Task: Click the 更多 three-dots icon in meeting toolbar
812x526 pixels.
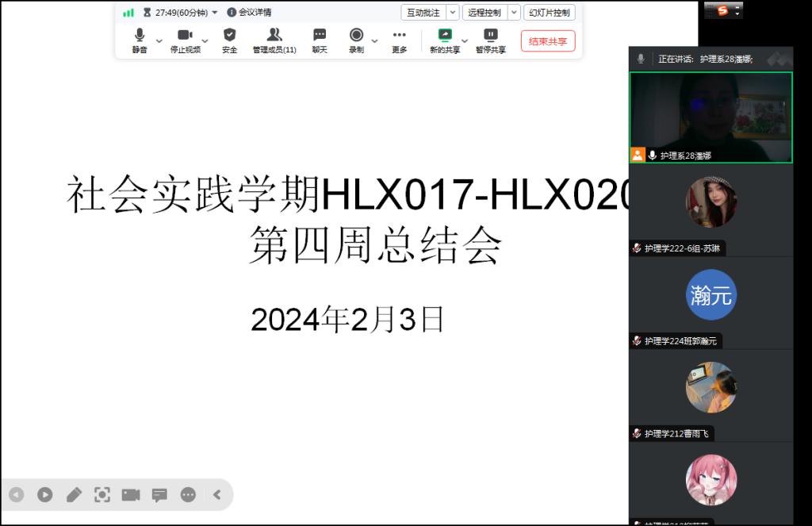Action: pyautogui.click(x=399, y=40)
